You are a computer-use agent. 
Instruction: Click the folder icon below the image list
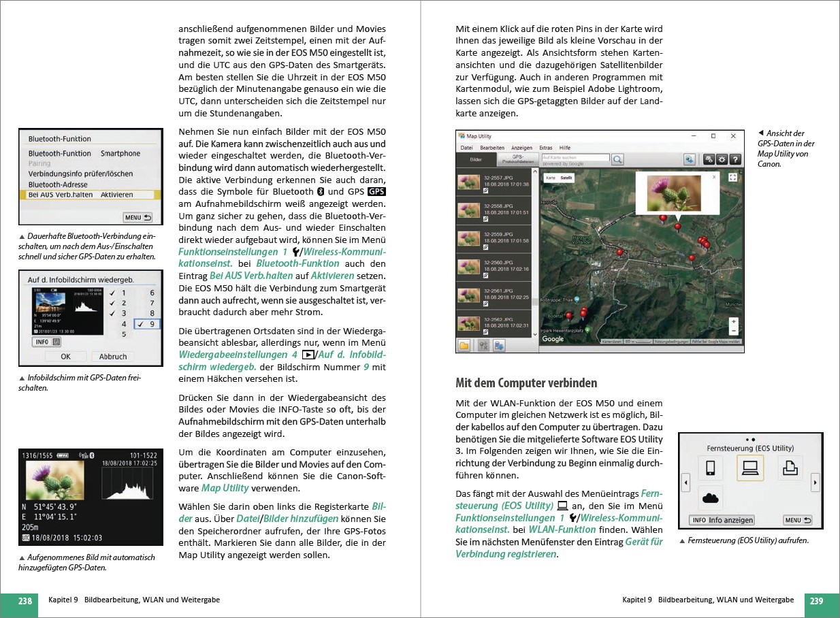(464, 346)
